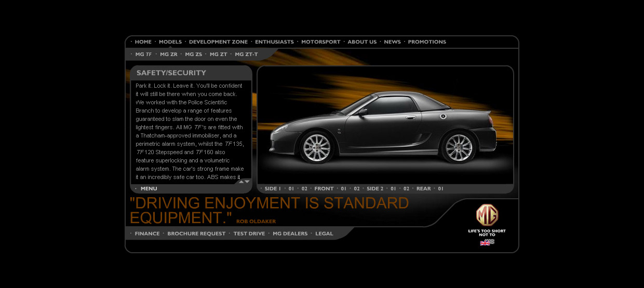Open BROCHURE REQUEST page
The width and height of the screenshot is (644, 288).
[x=196, y=234]
